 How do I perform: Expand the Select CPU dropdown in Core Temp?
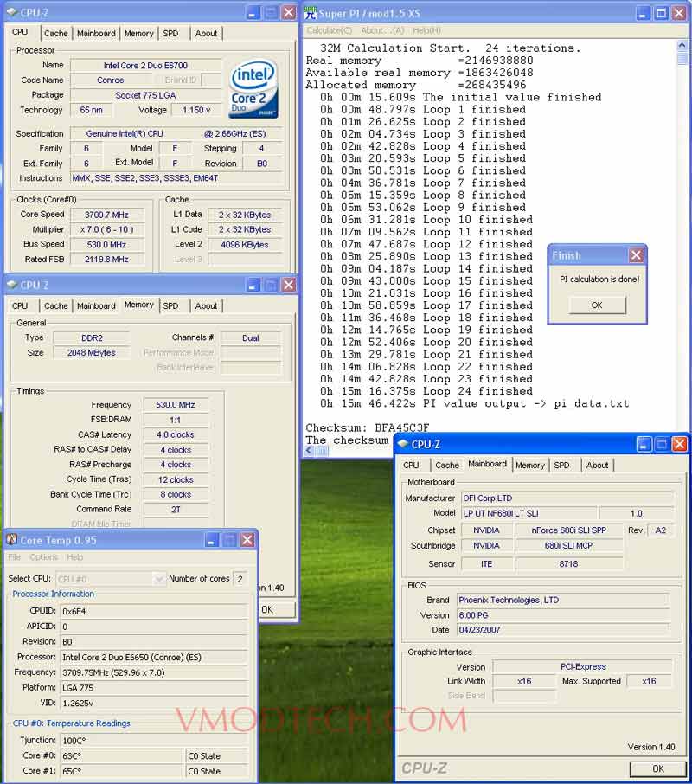158,579
